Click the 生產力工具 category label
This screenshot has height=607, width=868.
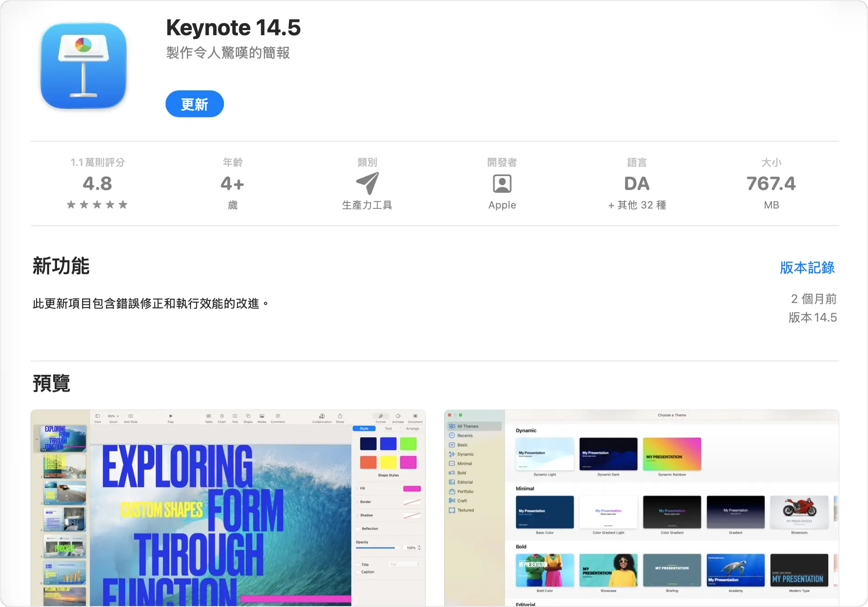(x=367, y=205)
